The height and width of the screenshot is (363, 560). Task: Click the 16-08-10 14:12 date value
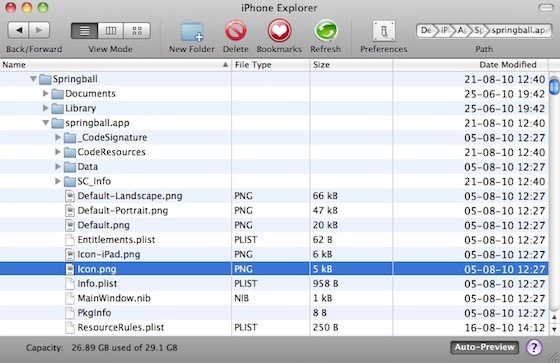pos(505,328)
